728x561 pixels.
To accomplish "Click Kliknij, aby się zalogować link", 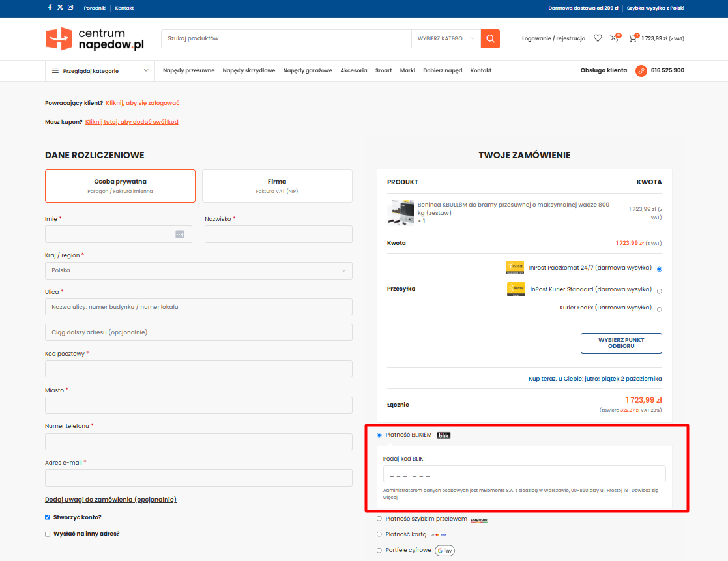I will 143,103.
